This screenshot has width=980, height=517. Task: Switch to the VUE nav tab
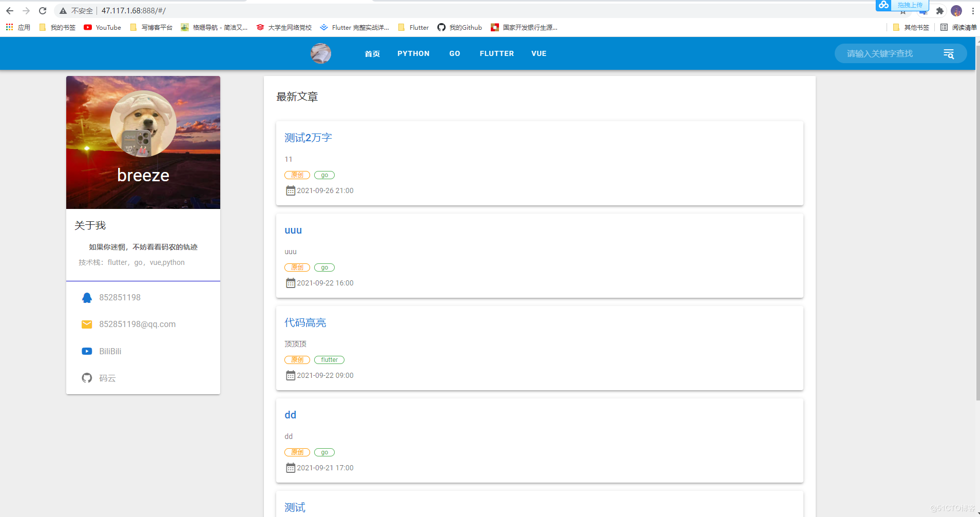[x=539, y=53]
